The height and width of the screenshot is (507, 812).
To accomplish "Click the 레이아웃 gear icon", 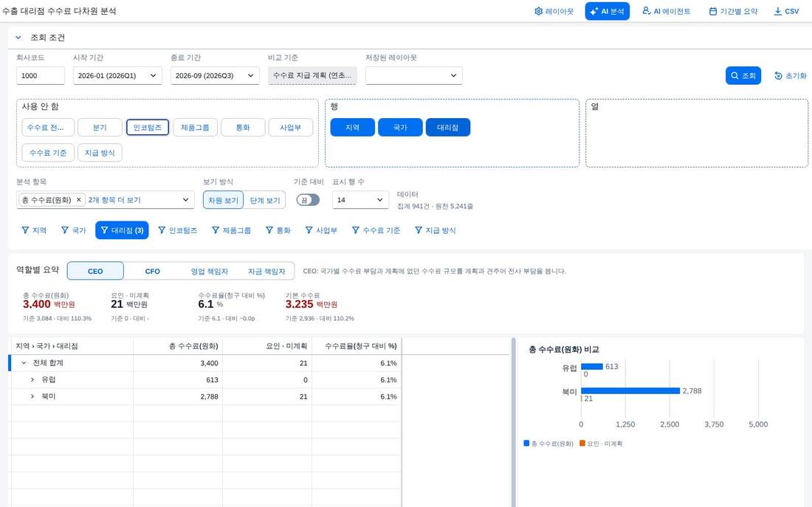I will (x=539, y=11).
